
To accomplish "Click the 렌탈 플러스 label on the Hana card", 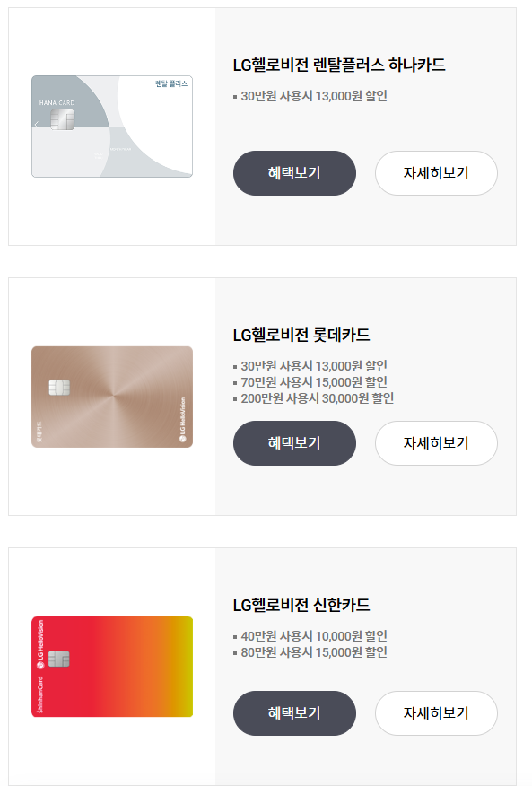I will (x=171, y=83).
